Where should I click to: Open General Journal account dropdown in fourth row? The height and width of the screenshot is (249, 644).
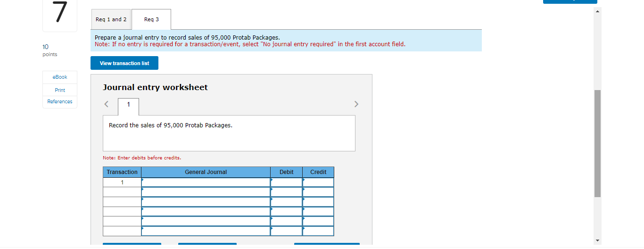pyautogui.click(x=206, y=211)
